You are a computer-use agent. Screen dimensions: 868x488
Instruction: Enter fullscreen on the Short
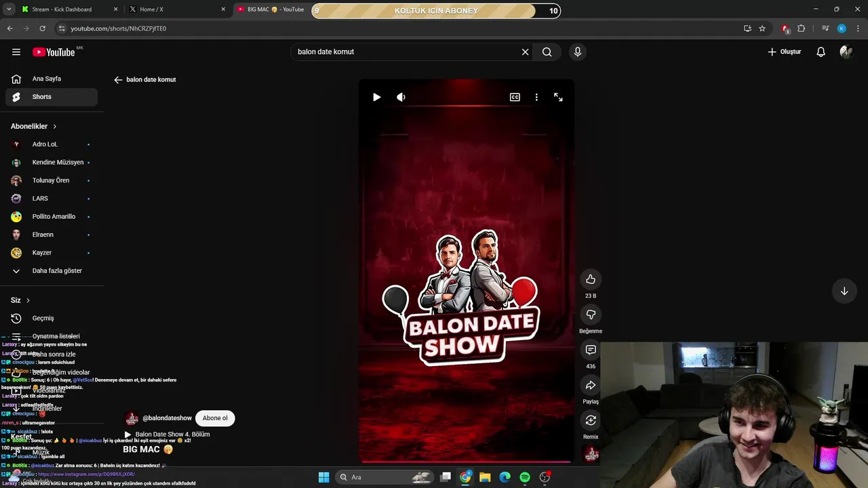point(558,98)
